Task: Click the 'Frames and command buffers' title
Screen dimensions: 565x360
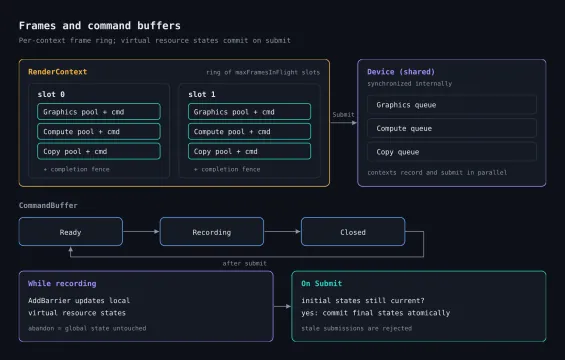Action: coord(100,26)
